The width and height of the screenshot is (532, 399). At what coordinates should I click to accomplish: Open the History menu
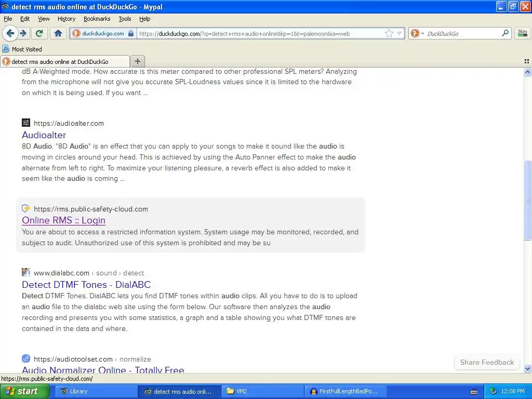(x=66, y=19)
